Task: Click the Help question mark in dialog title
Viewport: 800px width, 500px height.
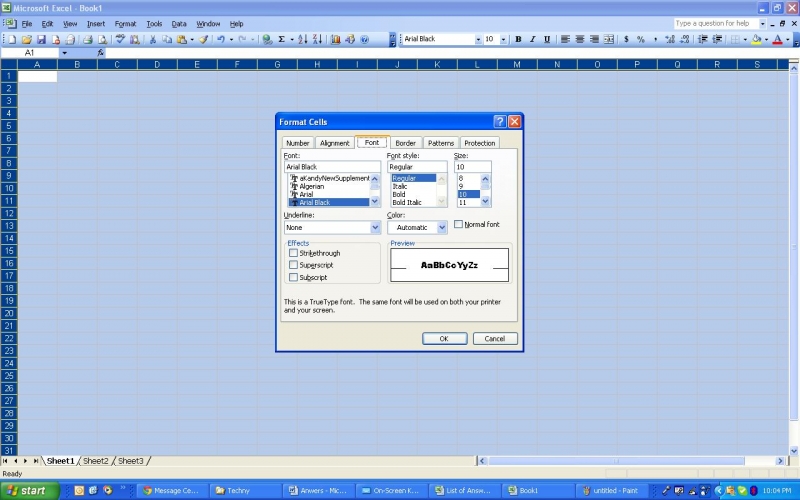Action: click(499, 121)
